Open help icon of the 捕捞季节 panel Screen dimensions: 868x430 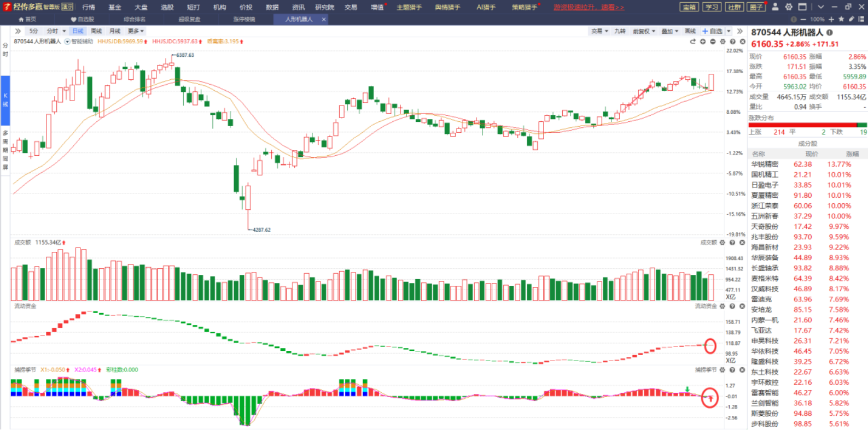[732, 370]
